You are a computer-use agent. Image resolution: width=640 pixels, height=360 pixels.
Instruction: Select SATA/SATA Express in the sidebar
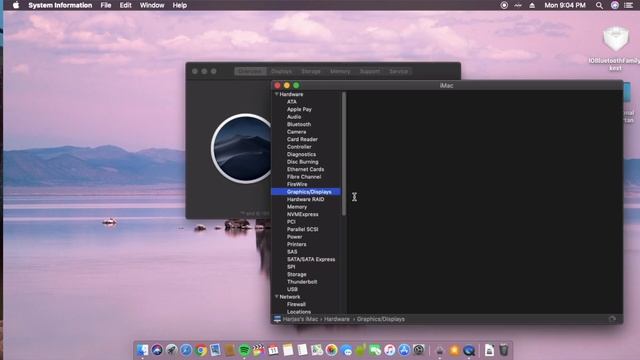[x=311, y=259]
